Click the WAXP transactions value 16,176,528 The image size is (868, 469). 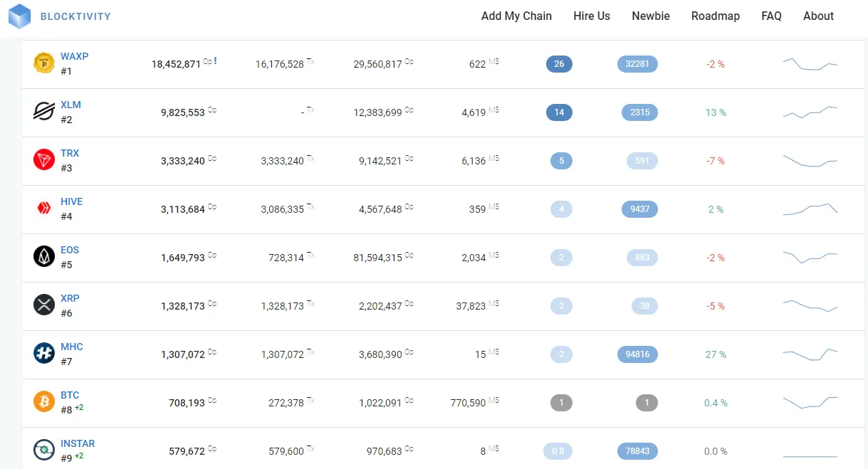(280, 64)
